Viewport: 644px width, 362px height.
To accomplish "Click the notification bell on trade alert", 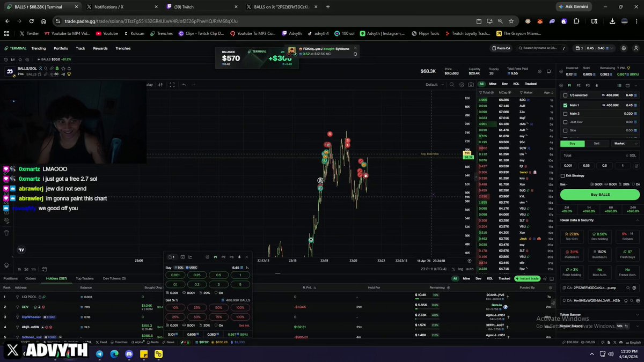I will 355,54.
